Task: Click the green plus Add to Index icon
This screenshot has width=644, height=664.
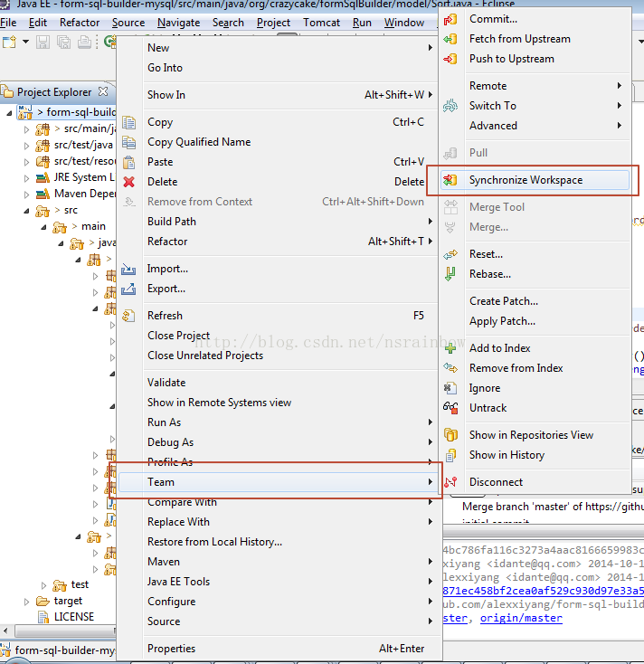Action: pos(450,348)
